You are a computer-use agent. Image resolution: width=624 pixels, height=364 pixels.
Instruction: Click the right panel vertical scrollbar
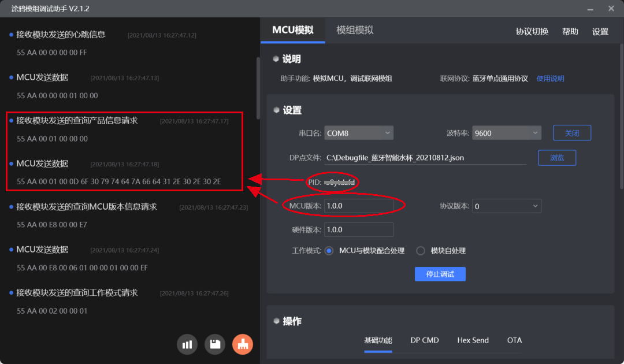[x=622, y=116]
